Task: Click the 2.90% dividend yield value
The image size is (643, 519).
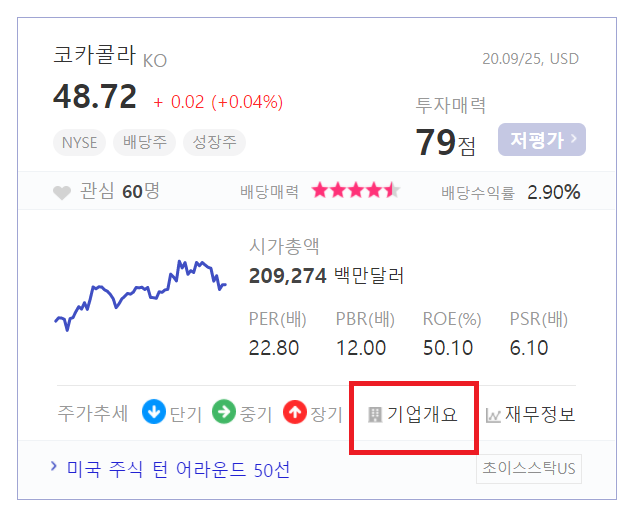Action: [554, 192]
